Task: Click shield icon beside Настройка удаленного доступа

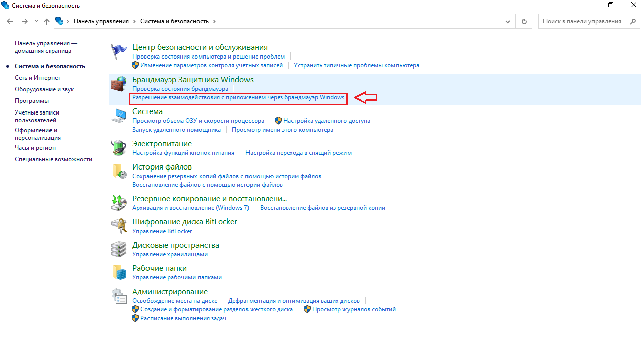Action: [x=278, y=121]
